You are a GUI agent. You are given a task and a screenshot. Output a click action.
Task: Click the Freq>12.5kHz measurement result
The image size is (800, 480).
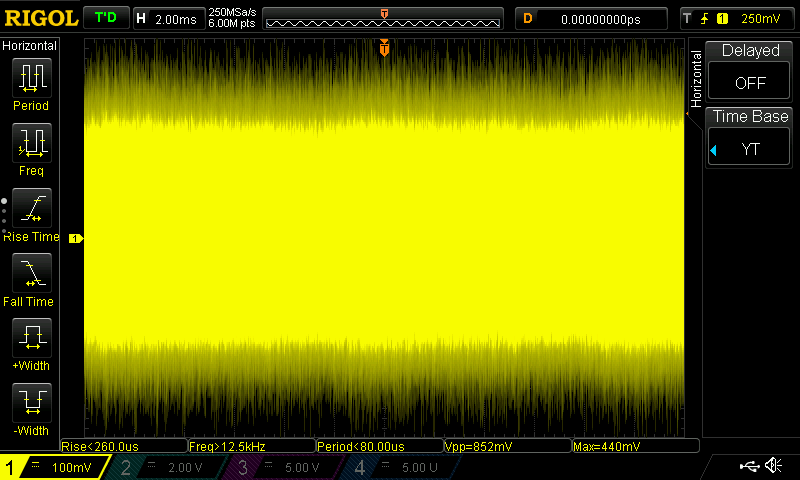[252, 446]
